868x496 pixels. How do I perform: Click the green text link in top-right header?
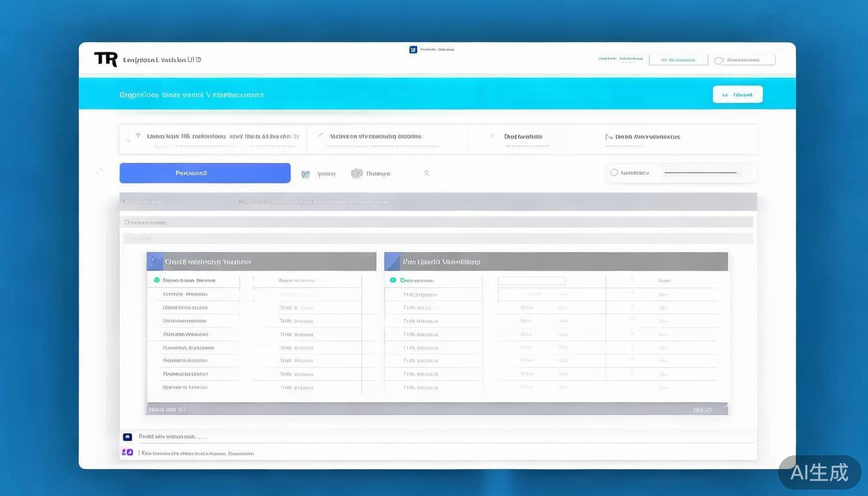point(616,59)
